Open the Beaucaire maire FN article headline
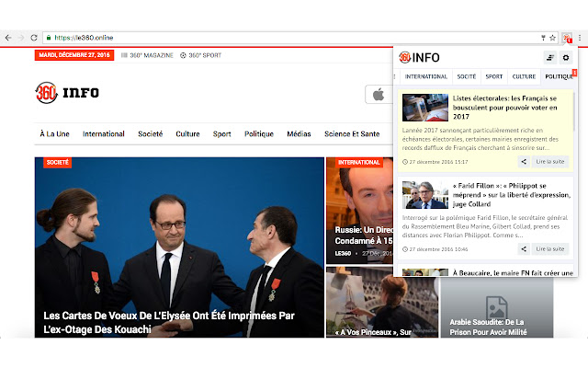Screen dimensions: 588x368 pos(513,272)
